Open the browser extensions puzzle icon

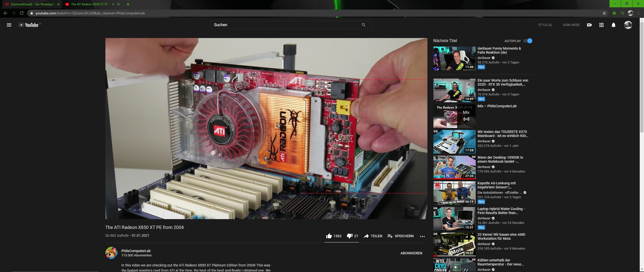coord(614,13)
